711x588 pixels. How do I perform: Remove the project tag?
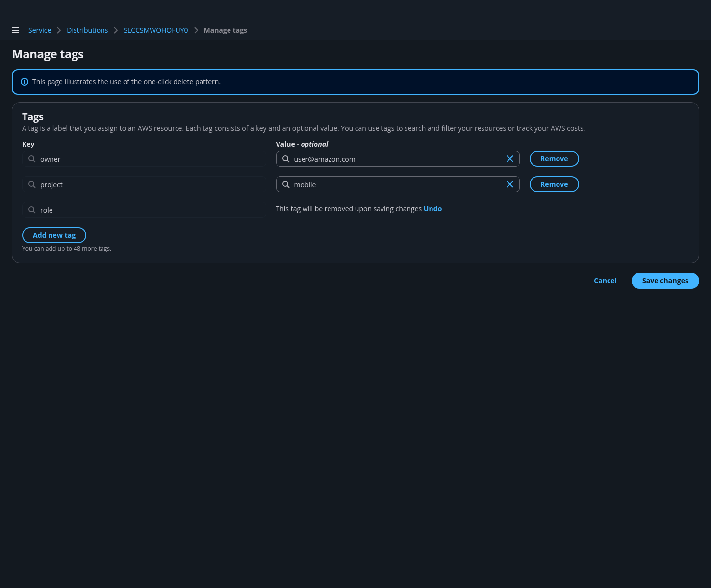[554, 184]
